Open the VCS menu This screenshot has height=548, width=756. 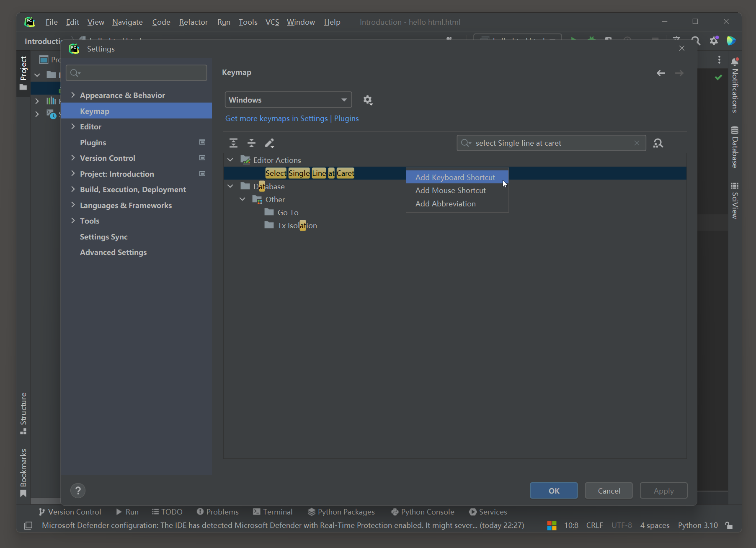(x=272, y=22)
